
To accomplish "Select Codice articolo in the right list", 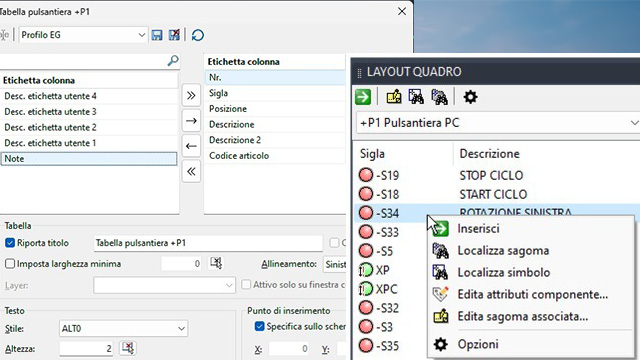I will coord(275,156).
